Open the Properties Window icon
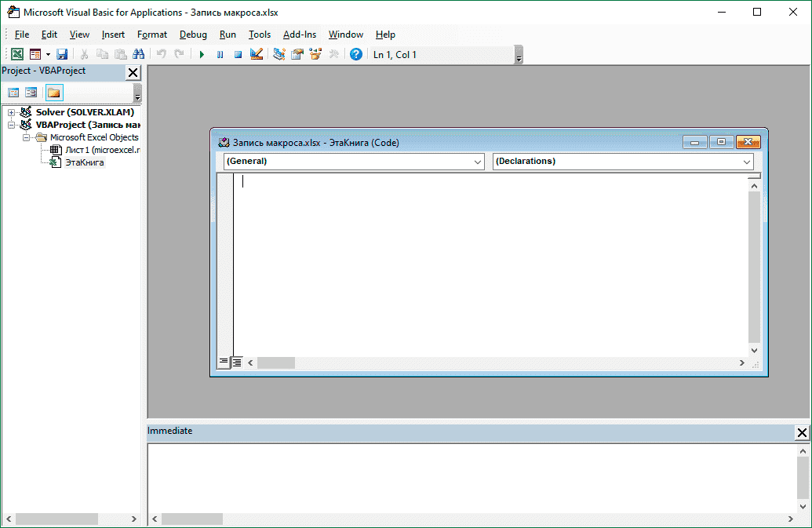The image size is (812, 528). tap(297, 53)
